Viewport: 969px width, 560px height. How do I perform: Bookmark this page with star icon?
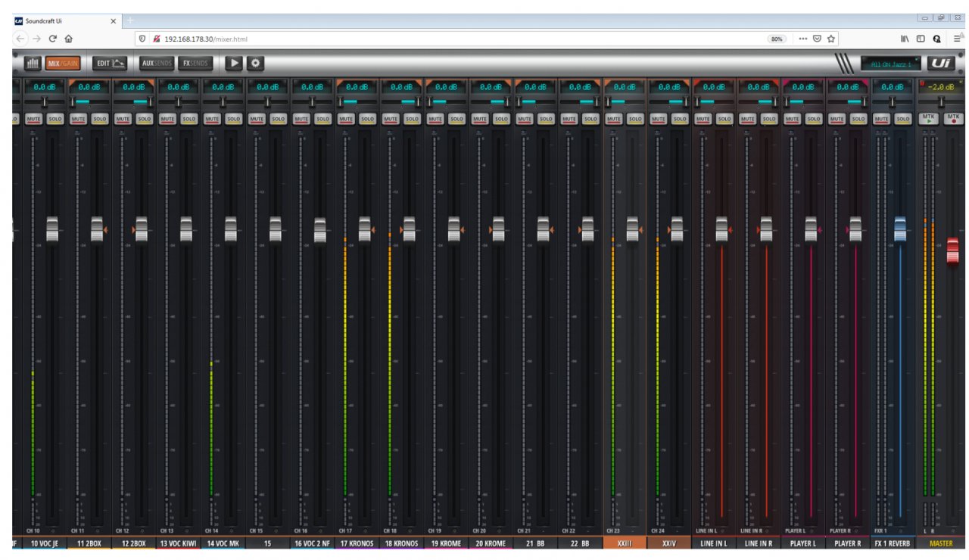click(831, 39)
